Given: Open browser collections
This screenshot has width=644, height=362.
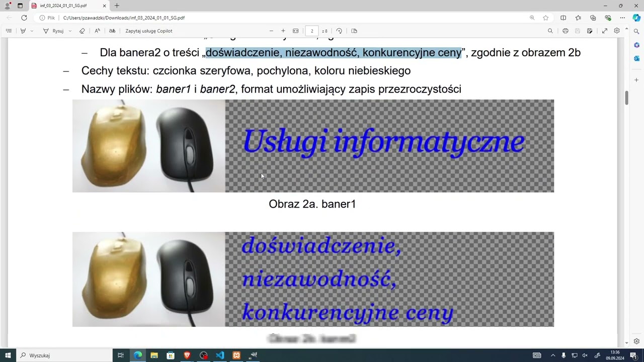Looking at the screenshot, I should click(593, 18).
